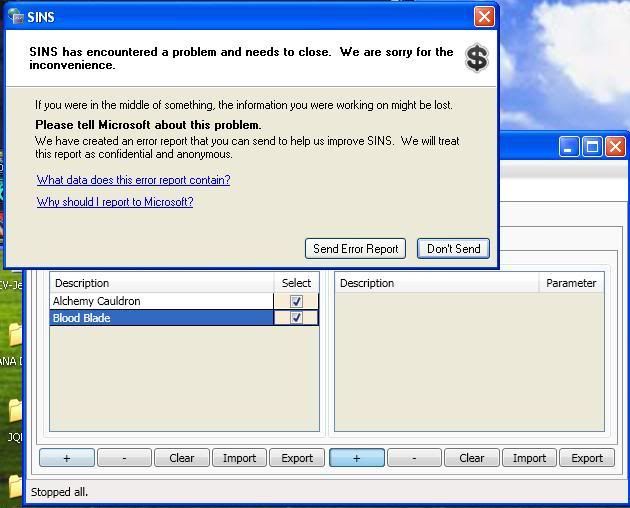Viewport: 630px width, 508px height.
Task: Uncheck the Alchemy Cauldron select checkbox
Action: click(297, 301)
